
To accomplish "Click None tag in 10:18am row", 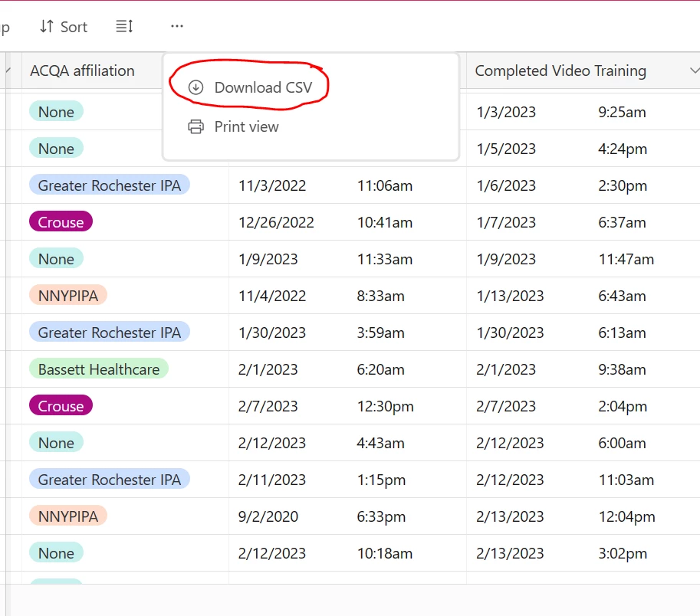I will click(x=56, y=553).
